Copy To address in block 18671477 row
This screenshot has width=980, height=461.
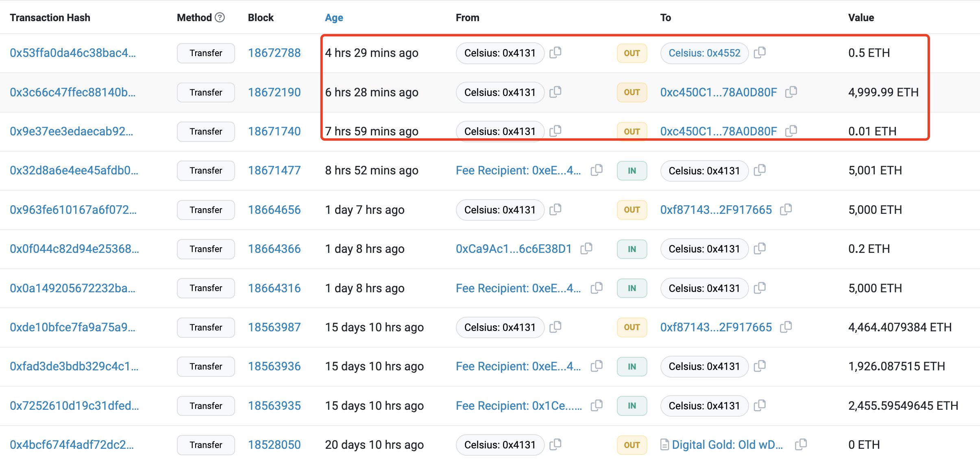click(760, 170)
